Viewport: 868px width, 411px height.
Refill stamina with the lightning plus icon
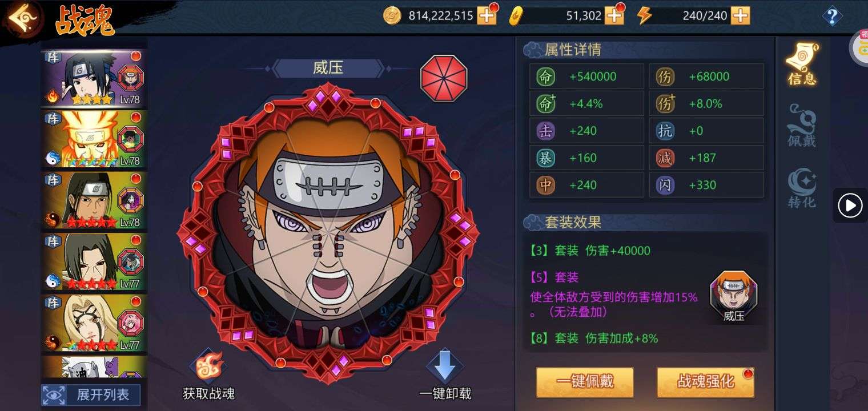tap(740, 16)
